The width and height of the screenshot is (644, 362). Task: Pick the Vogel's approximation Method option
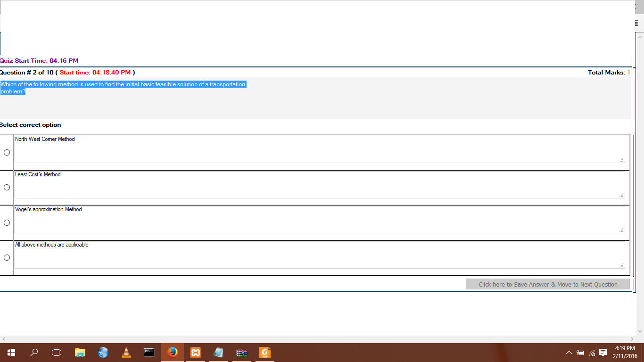pyautogui.click(x=7, y=222)
